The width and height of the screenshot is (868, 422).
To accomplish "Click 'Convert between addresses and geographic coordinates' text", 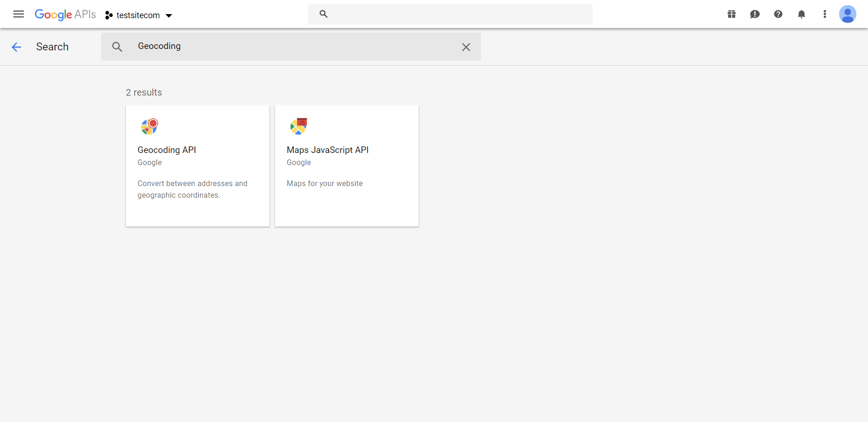I will [x=193, y=189].
